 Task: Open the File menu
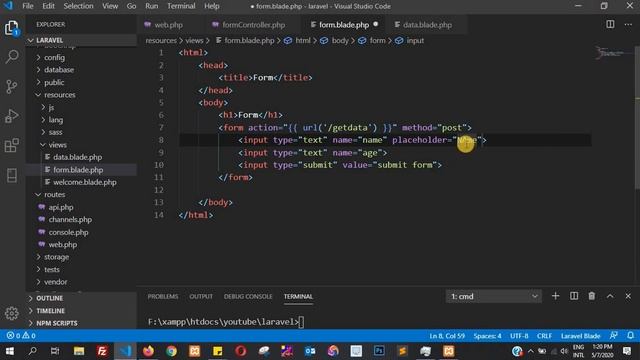(x=28, y=6)
